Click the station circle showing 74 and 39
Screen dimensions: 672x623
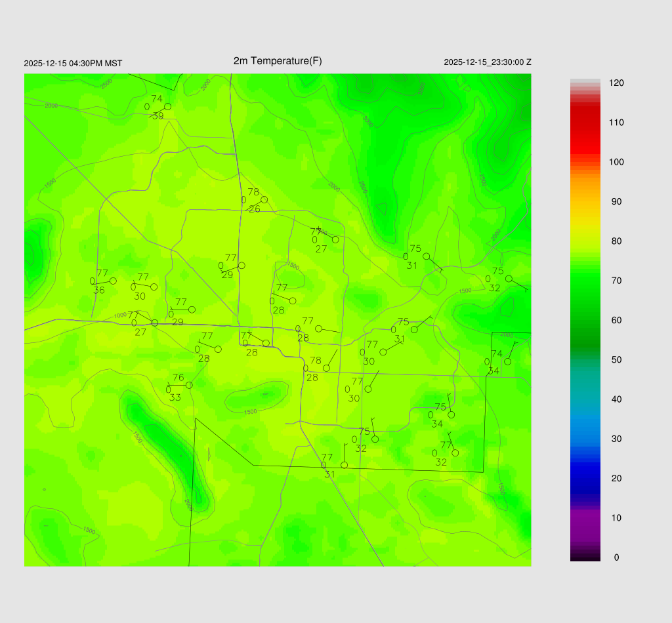tap(167, 106)
